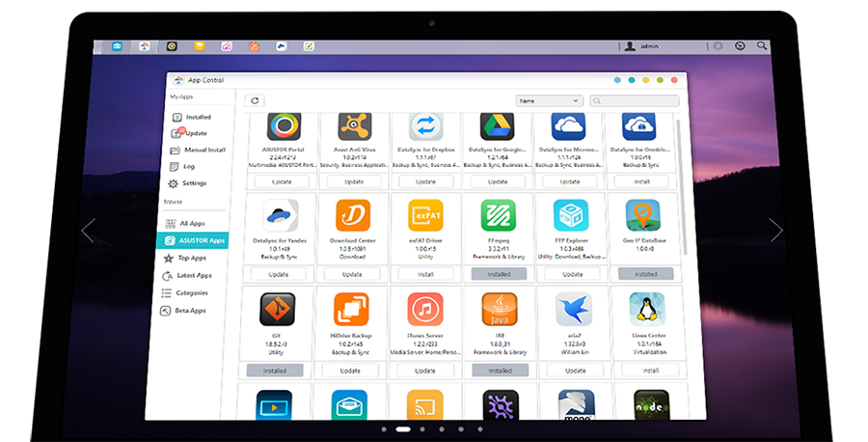The image size is (868, 442).
Task: Open the Java JRE app icon
Action: pyautogui.click(x=500, y=309)
